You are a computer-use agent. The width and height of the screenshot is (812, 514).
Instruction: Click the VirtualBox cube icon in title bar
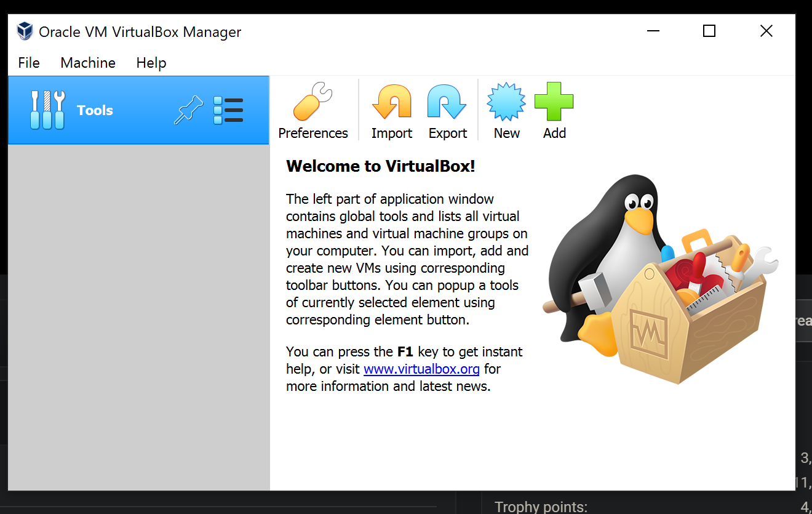point(25,31)
